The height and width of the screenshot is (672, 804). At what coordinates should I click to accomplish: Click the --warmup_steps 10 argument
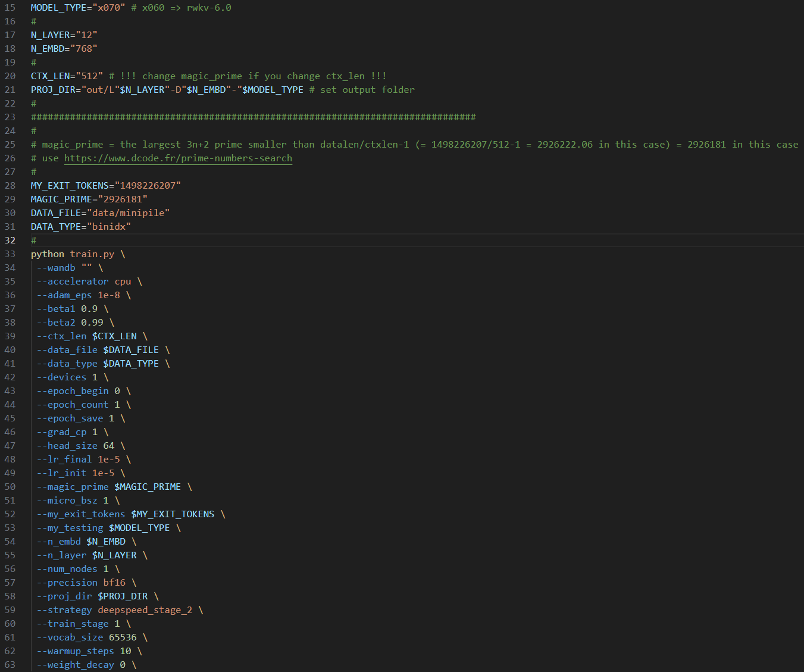(x=83, y=651)
